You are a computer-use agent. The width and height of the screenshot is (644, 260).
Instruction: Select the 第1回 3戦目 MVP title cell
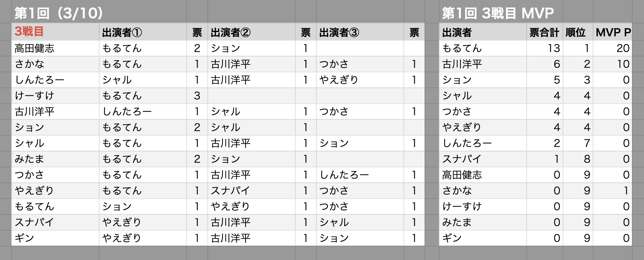(498, 14)
